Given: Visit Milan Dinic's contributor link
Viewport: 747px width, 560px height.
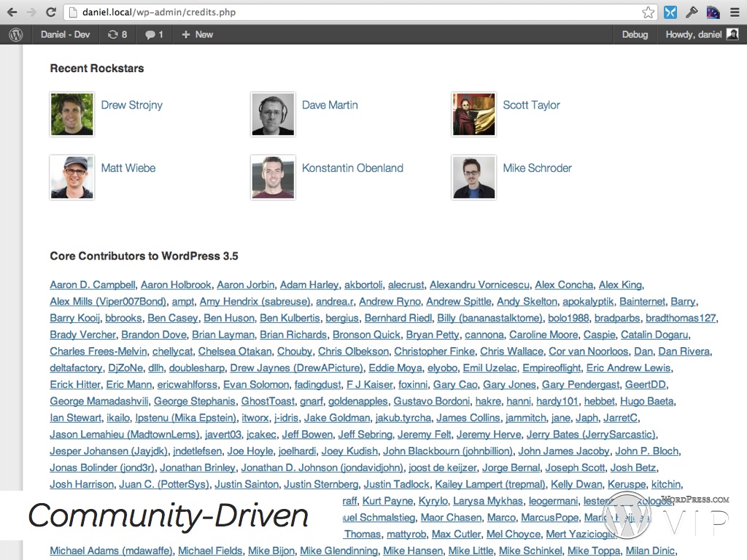Looking at the screenshot, I should pos(650,551).
